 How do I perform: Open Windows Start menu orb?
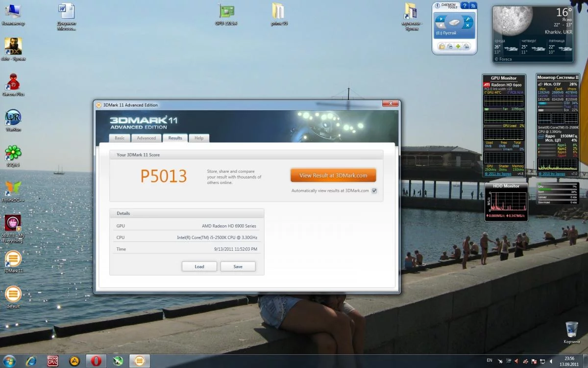point(9,361)
